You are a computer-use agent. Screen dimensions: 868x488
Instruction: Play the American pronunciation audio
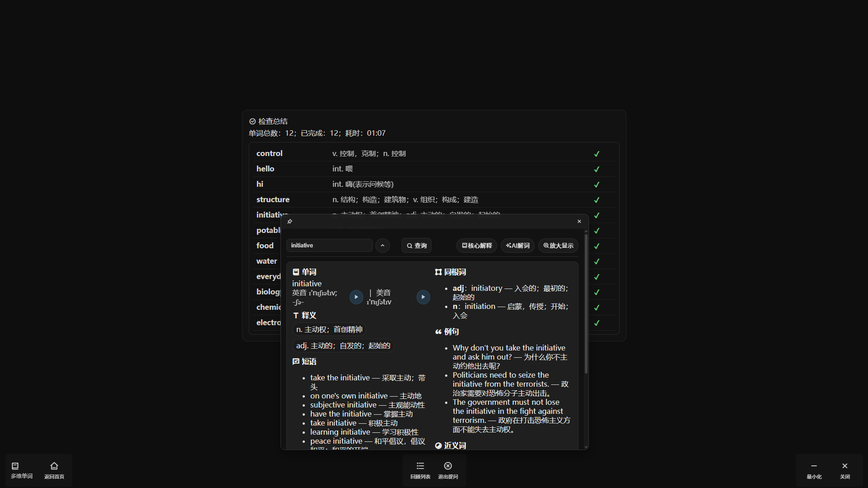423,297
